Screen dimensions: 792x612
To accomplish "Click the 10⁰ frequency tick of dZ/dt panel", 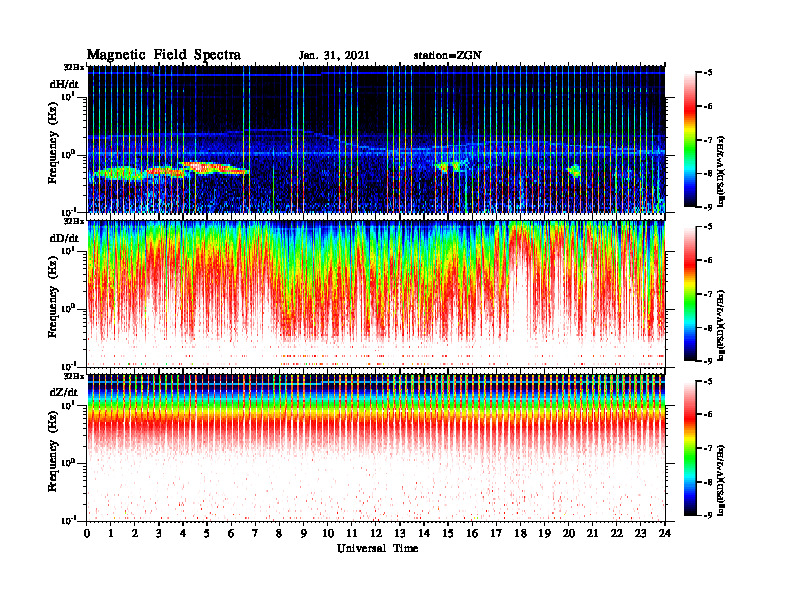I will (x=68, y=462).
